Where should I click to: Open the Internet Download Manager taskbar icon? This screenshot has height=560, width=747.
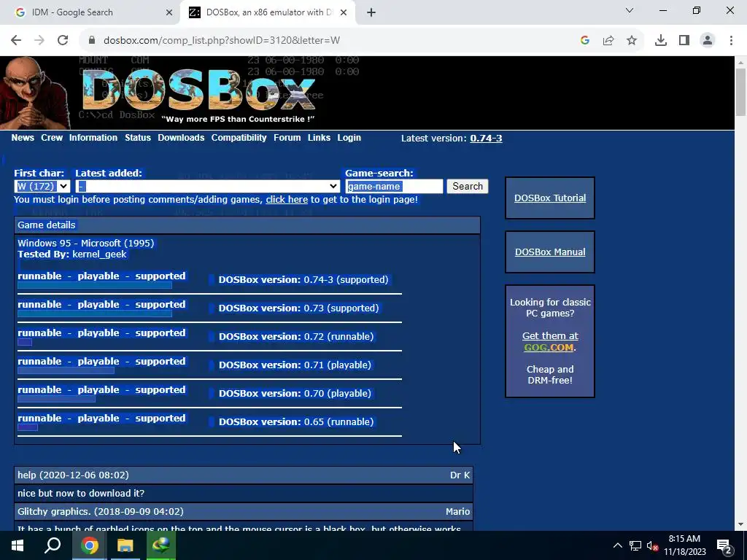point(161,545)
